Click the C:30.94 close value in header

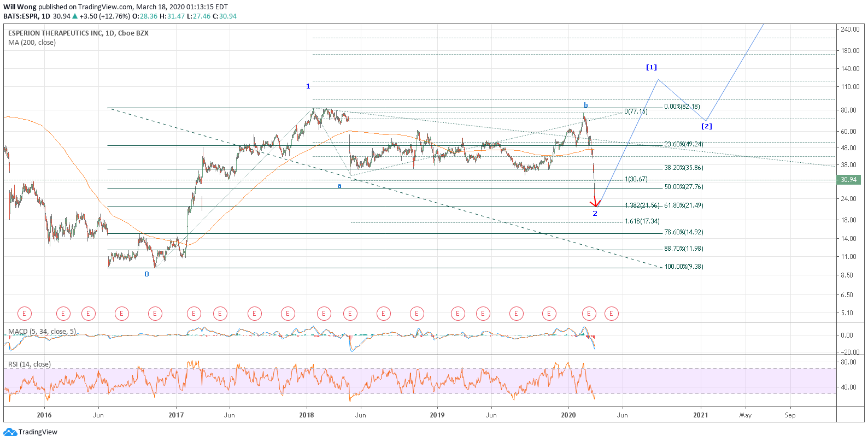point(224,16)
